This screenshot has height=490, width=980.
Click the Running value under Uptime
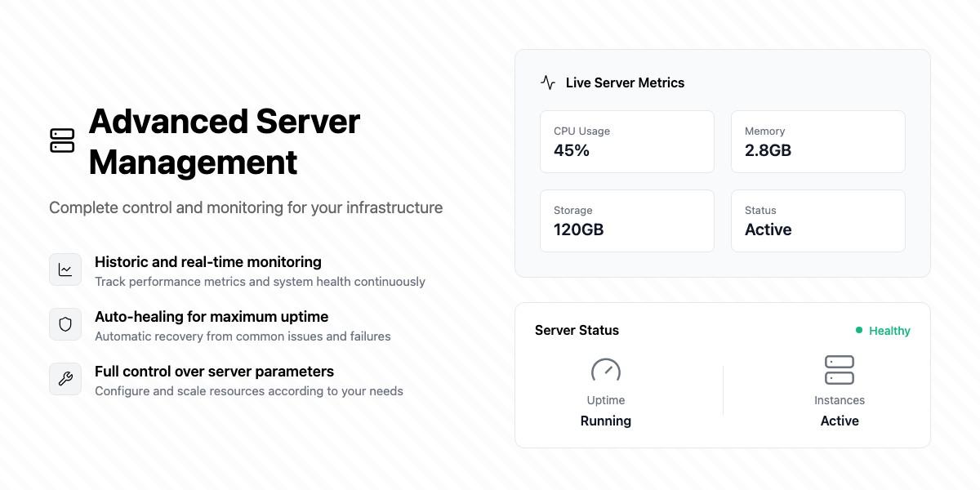pos(606,421)
